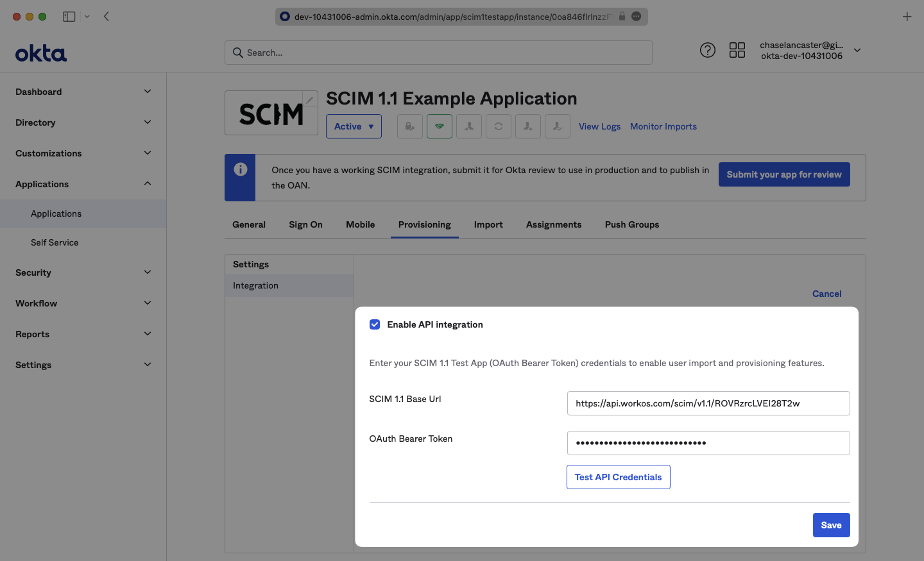Screen dimensions: 924x561
Task: Open the account menu chevron
Action: pos(857,50)
